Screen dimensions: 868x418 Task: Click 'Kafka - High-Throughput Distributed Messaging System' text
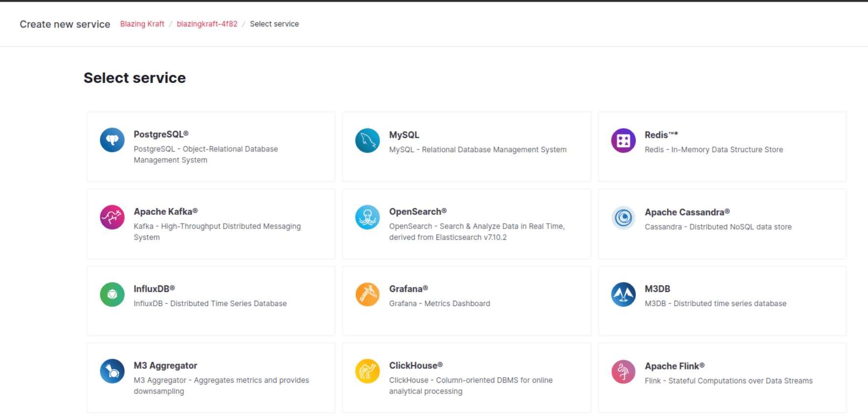click(217, 232)
